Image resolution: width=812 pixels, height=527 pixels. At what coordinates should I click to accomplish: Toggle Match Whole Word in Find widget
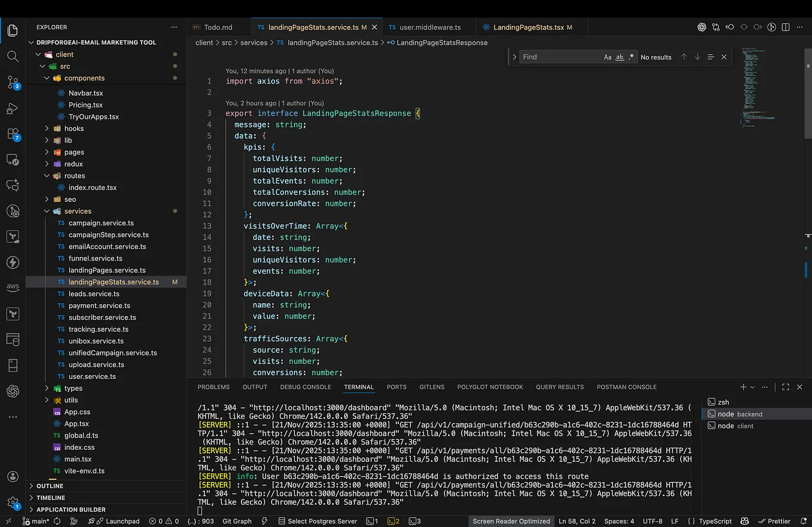pyautogui.click(x=619, y=57)
